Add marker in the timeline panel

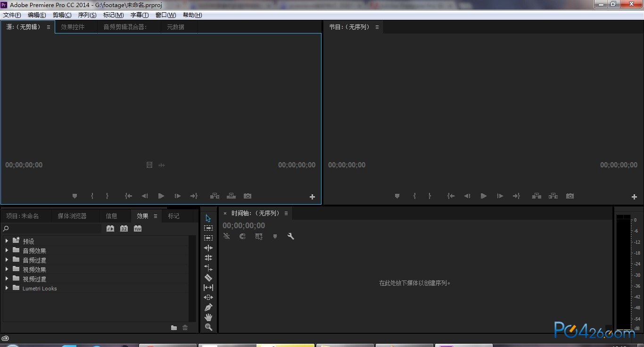coord(275,236)
